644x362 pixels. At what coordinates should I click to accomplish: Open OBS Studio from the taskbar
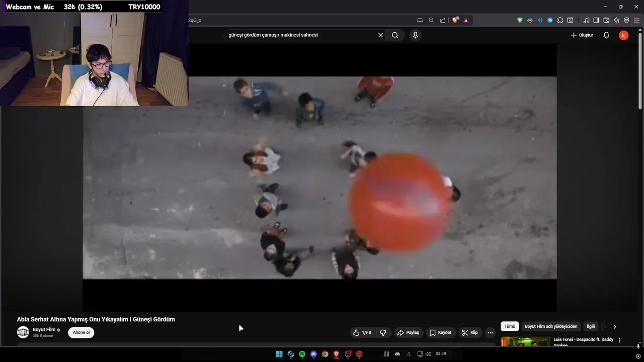coord(348,354)
